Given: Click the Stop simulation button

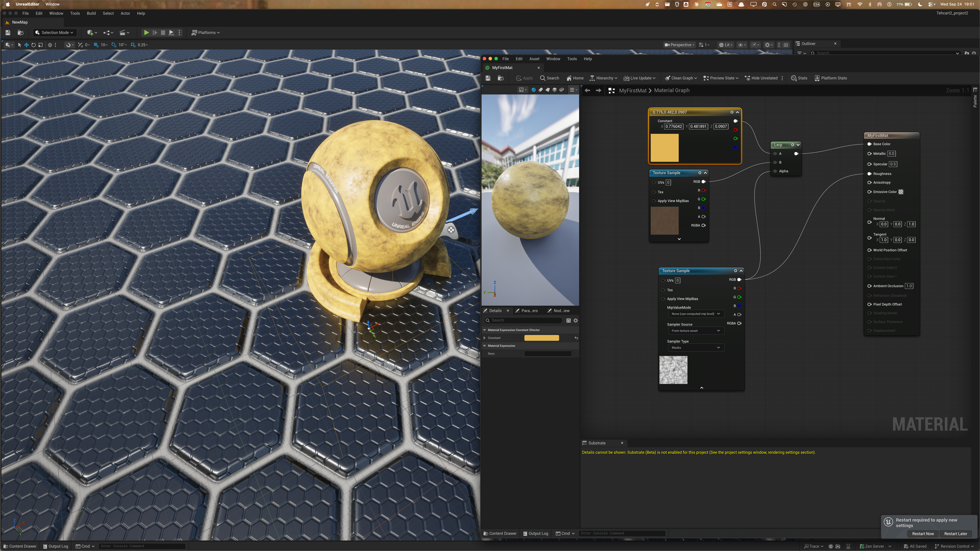Looking at the screenshot, I should coord(163,33).
